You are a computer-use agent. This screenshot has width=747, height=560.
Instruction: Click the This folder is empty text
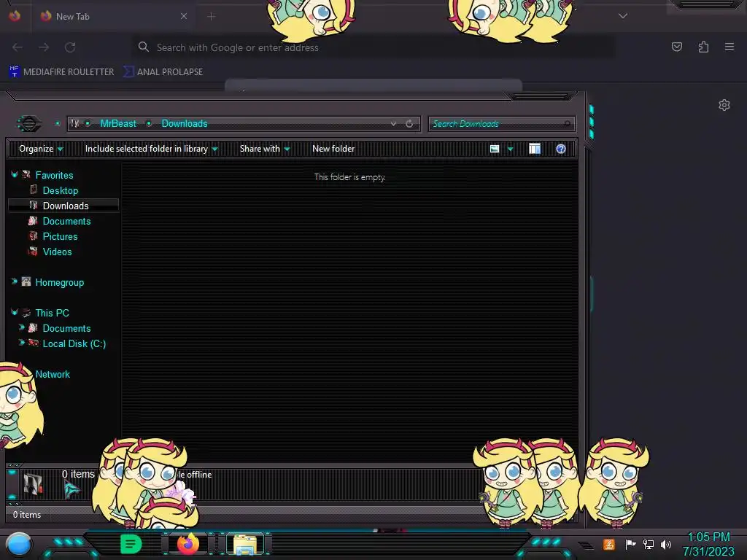point(349,177)
